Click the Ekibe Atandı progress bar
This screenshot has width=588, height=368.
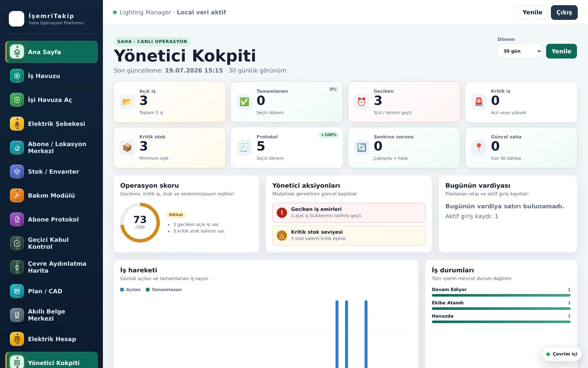[501, 308]
